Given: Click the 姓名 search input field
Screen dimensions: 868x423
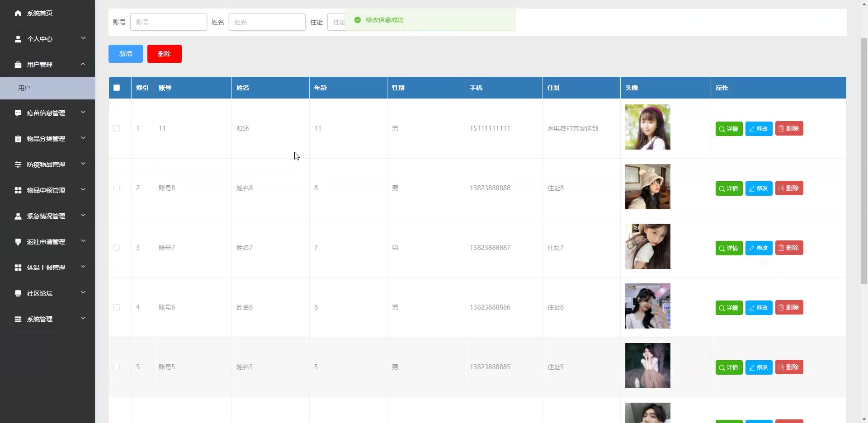Looking at the screenshot, I should (267, 22).
